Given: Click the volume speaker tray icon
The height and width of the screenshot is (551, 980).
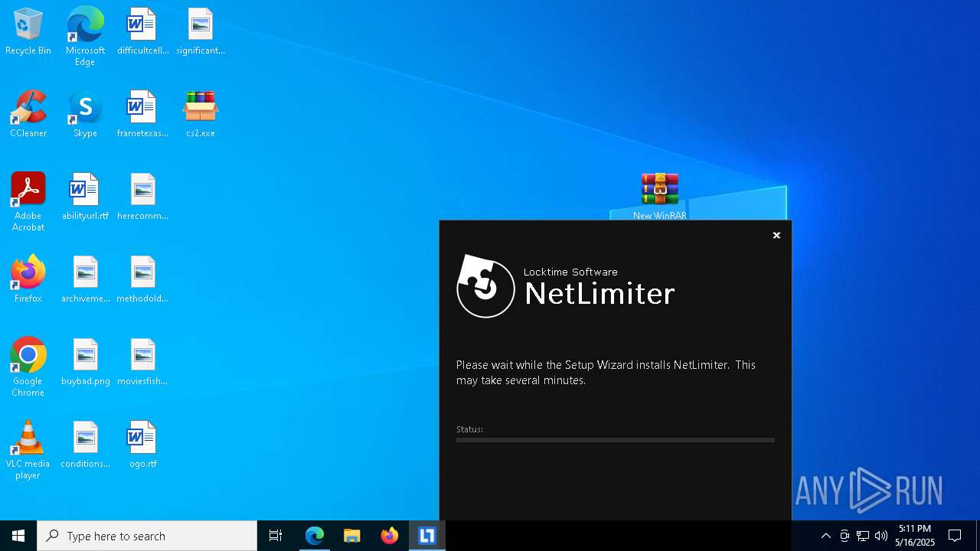Looking at the screenshot, I should 881,536.
